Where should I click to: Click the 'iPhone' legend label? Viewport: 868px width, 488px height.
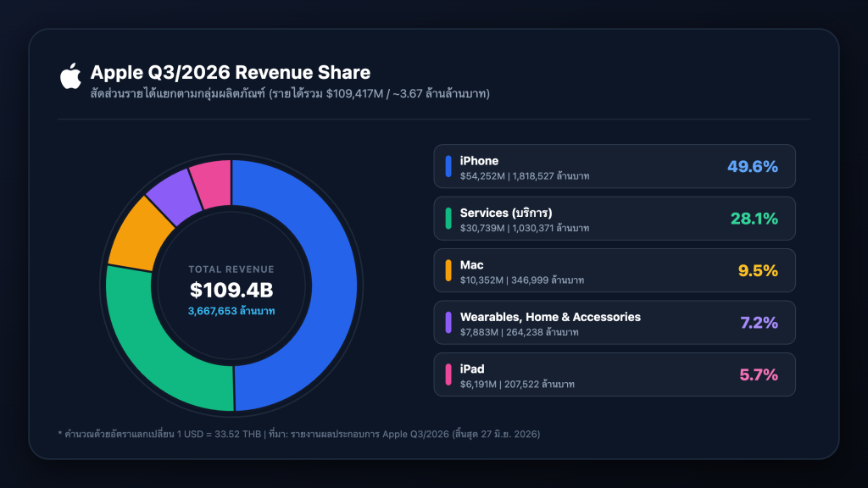(480, 161)
